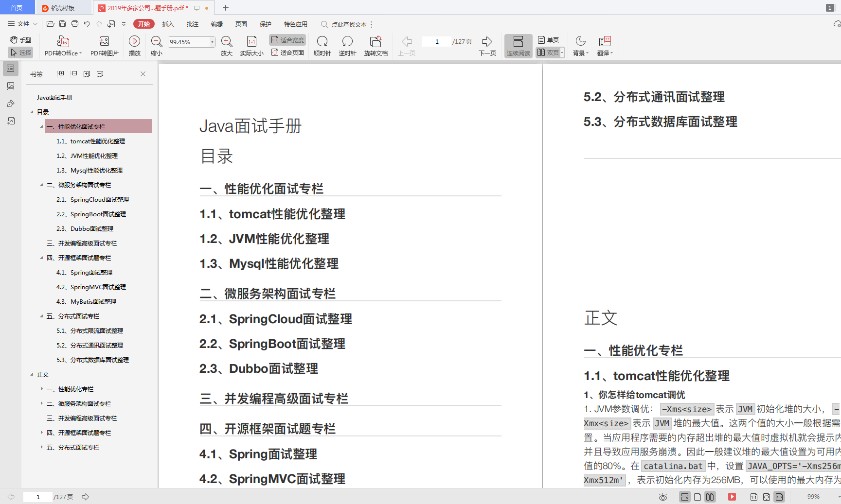Open the 双页 layout dropdown arrow

coord(562,52)
